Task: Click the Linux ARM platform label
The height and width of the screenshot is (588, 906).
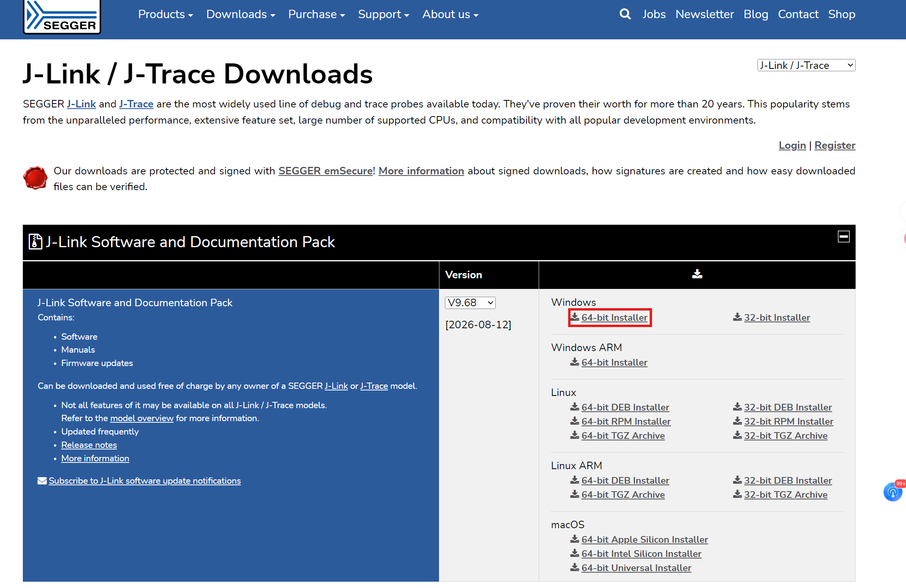Action: 576,466
